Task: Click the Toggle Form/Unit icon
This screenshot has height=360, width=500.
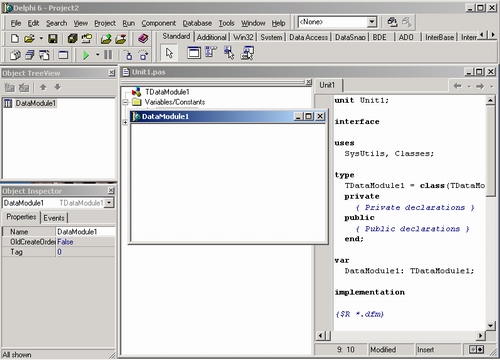Action: click(x=44, y=55)
